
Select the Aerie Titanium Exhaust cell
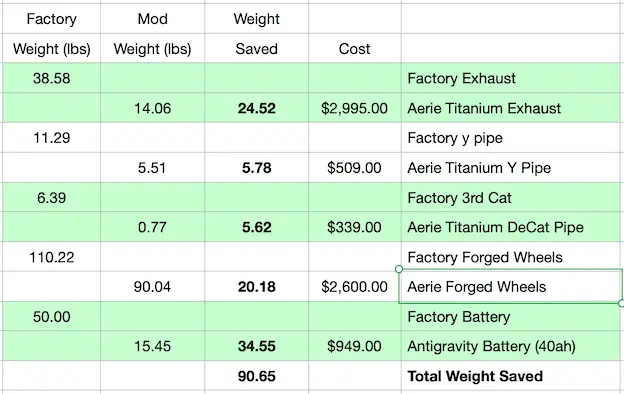pyautogui.click(x=512, y=108)
